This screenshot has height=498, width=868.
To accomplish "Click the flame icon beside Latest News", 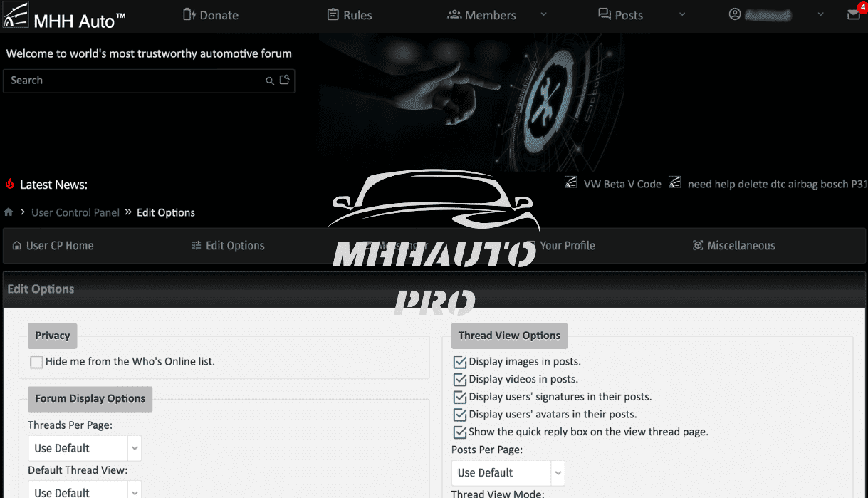I will [x=10, y=185].
